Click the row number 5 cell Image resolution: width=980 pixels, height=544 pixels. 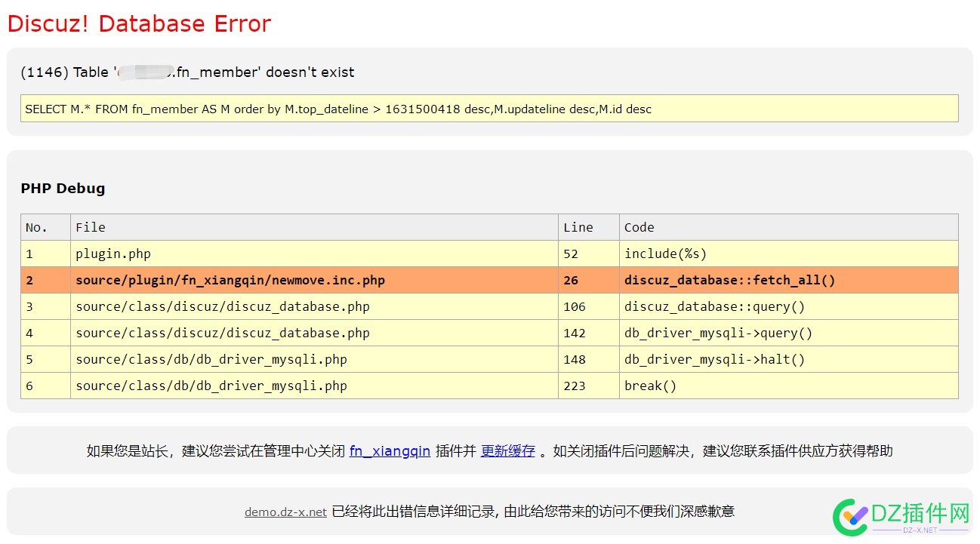pos(45,359)
